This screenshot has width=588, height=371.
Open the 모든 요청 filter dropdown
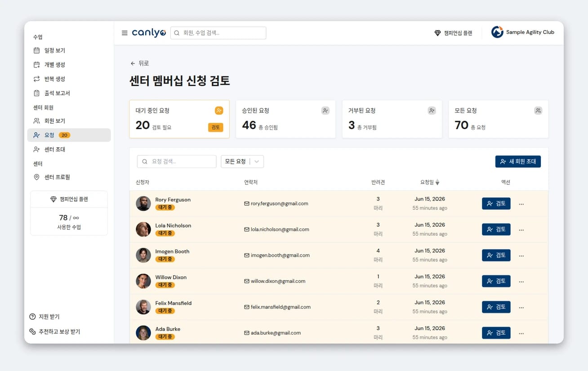click(x=242, y=161)
